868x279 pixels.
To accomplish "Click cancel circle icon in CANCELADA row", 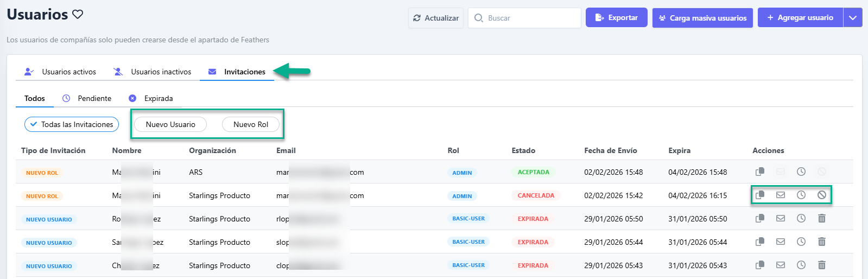I will point(822,195).
